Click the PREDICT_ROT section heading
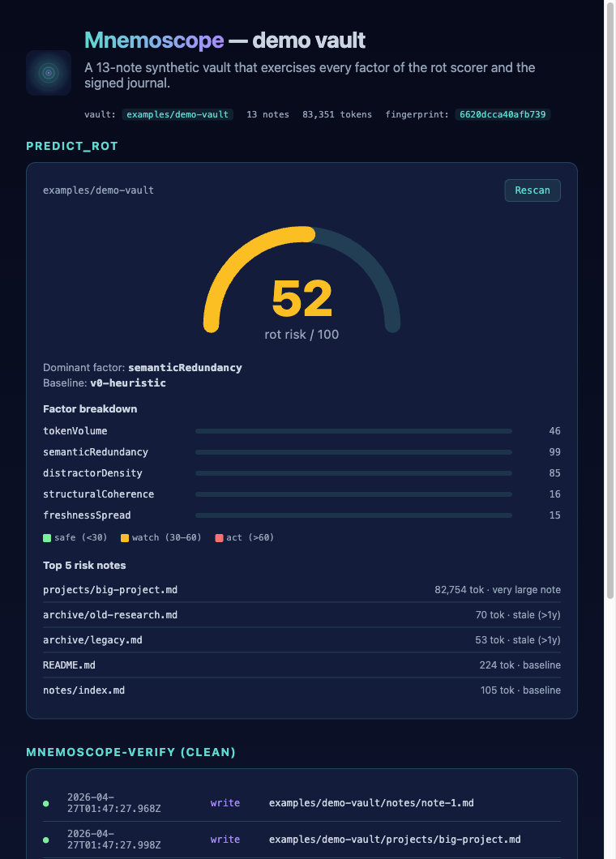 [x=72, y=146]
